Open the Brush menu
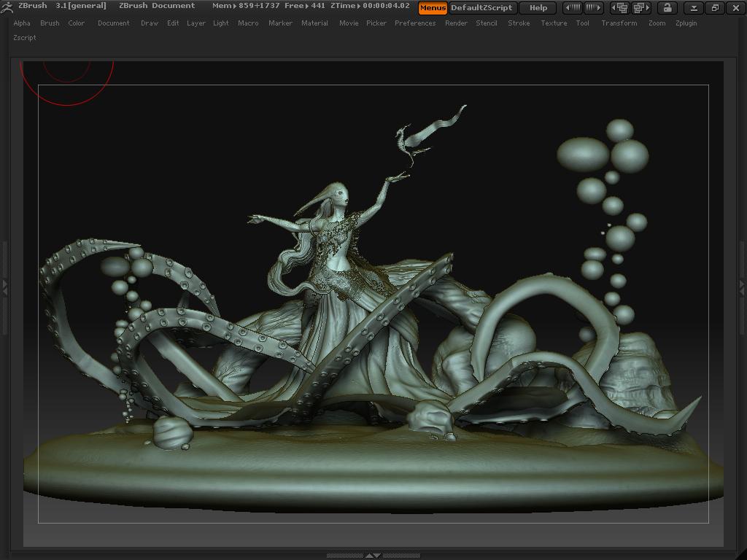Screen dimensions: 747x560 pyautogui.click(x=50, y=23)
